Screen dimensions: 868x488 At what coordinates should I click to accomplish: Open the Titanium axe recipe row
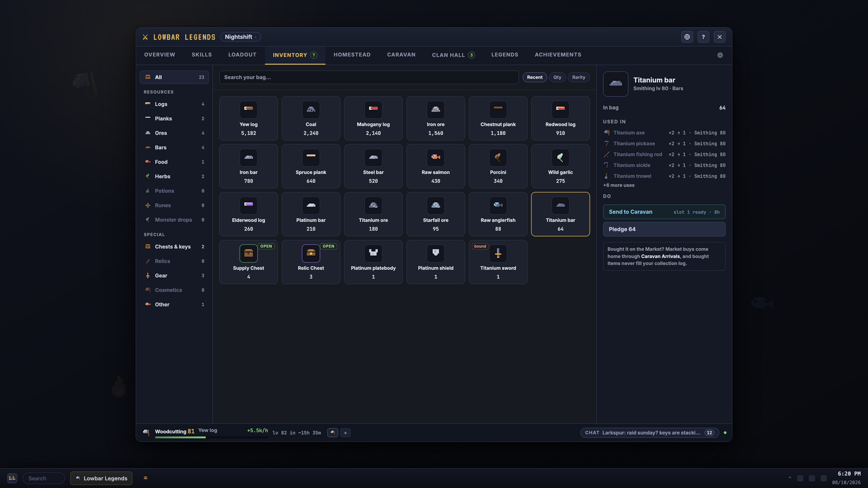[x=664, y=133]
